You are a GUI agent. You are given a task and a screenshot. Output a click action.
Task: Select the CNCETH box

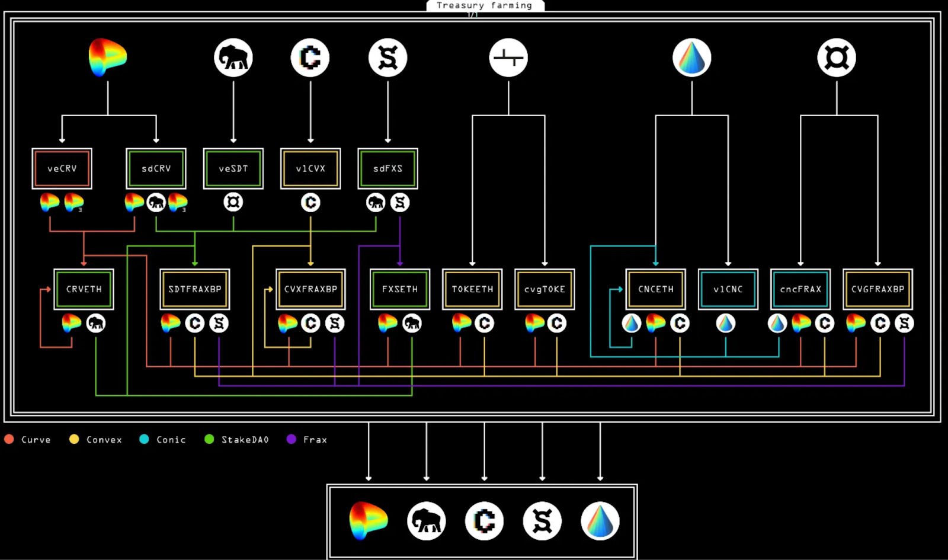656,289
